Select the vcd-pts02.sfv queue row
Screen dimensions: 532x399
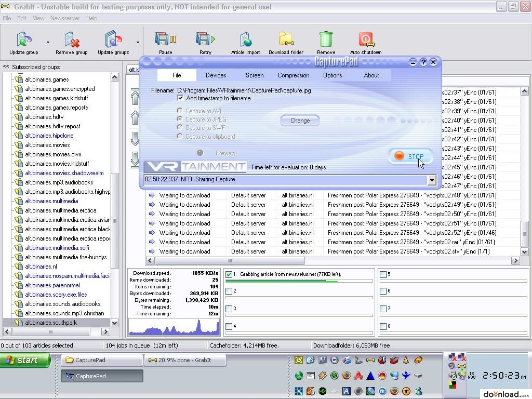[x=333, y=251]
